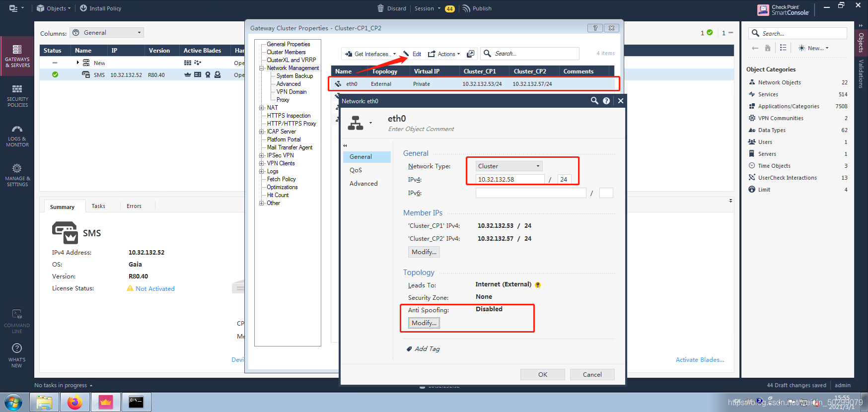Open the What's New panel
Screen dimensions: 868x412
pos(17,355)
